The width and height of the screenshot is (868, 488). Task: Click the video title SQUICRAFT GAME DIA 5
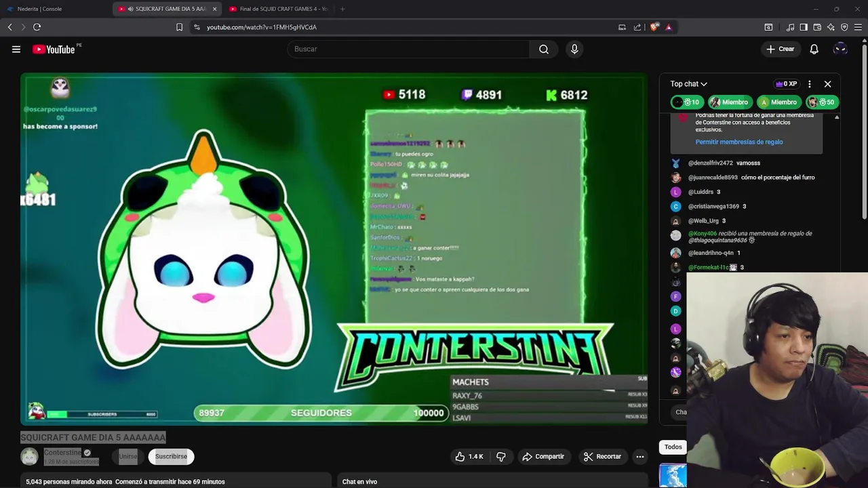pyautogui.click(x=93, y=438)
